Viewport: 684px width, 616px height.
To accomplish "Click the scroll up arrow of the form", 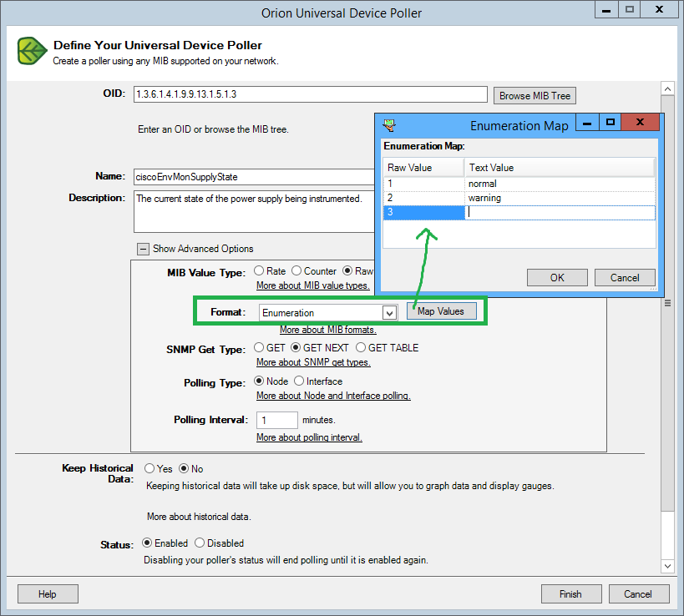I will [667, 89].
